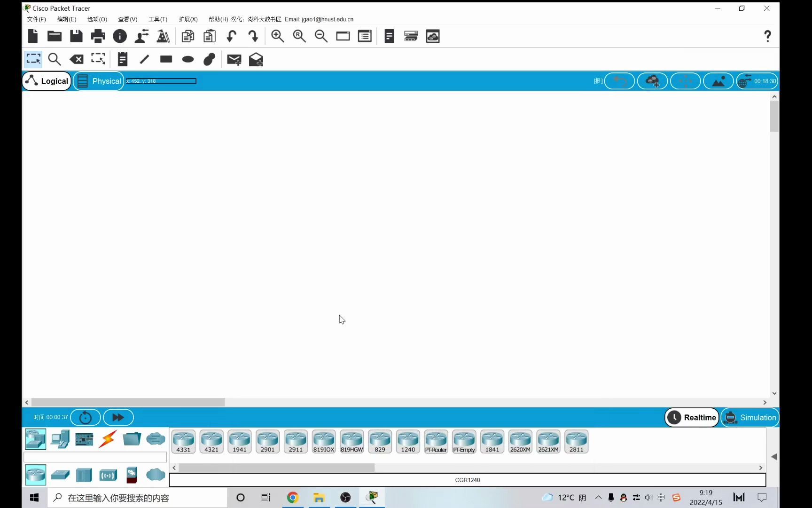Select the Connections lightning bolt category
The width and height of the screenshot is (812, 508).
click(108, 439)
